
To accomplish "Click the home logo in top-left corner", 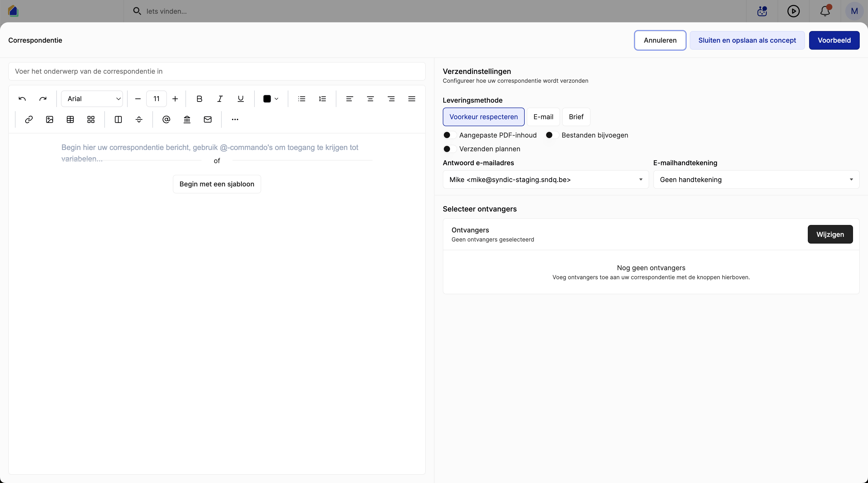I will point(13,11).
